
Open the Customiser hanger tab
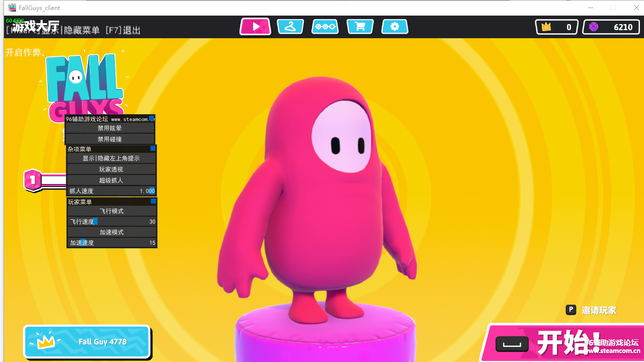click(x=290, y=27)
